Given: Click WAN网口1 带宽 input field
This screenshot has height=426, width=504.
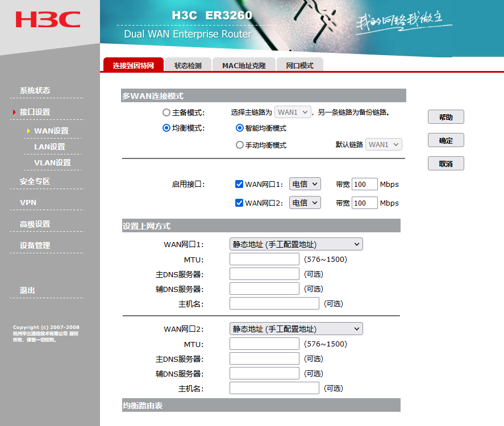Looking at the screenshot, I should click(364, 184).
